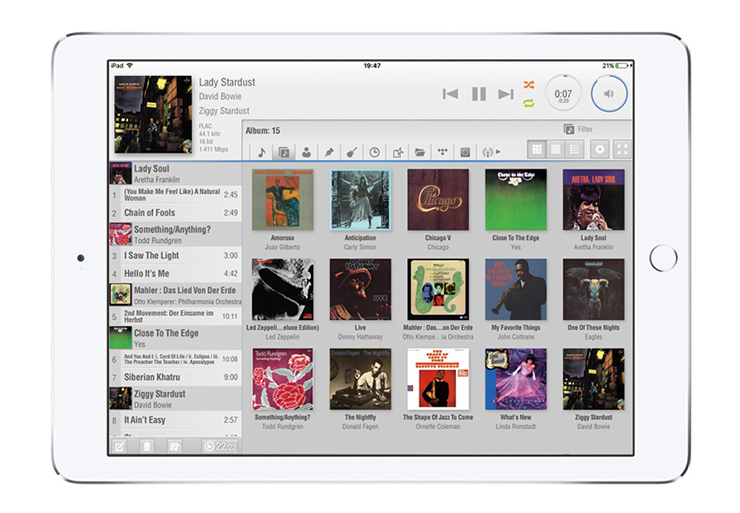Screen dimensions: 740x513
Task: Open the folder browse view
Action: click(420, 152)
